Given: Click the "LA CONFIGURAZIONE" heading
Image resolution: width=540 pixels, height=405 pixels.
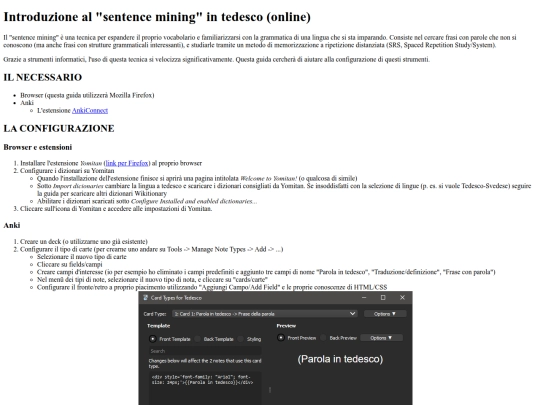Looking at the screenshot, I should point(59,128).
